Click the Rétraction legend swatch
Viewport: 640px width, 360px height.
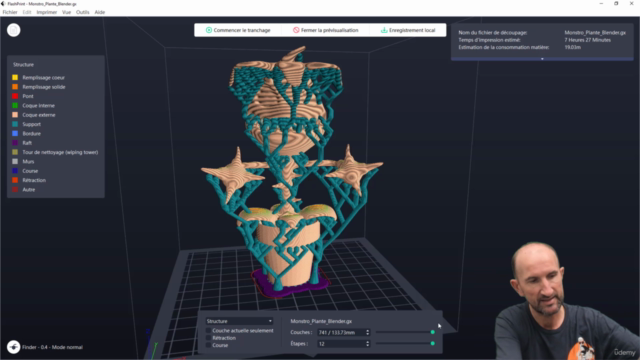15,180
